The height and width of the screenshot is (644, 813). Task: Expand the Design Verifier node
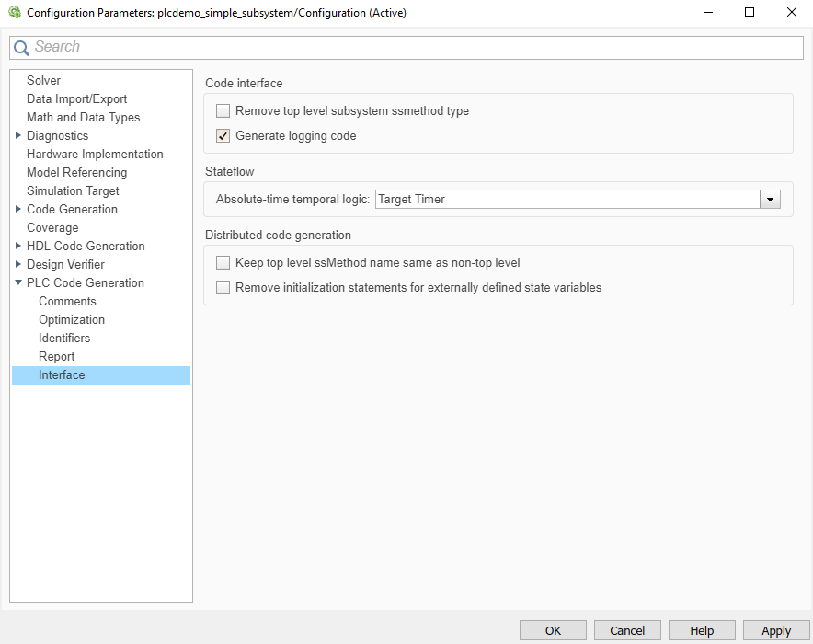coord(18,265)
